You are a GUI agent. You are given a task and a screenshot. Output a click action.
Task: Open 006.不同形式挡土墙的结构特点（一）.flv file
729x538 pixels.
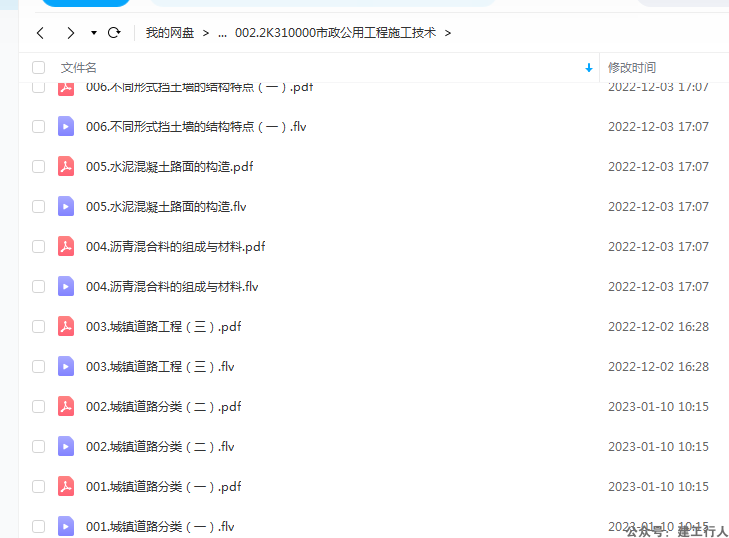tap(196, 126)
